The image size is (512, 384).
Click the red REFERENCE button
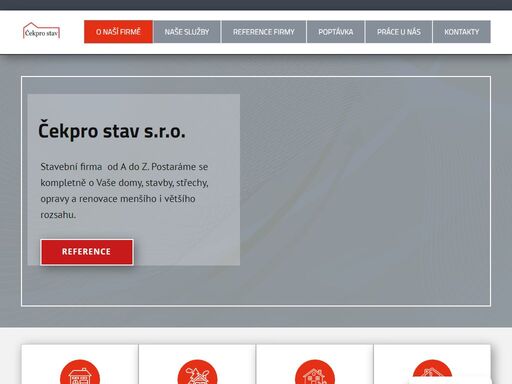point(87,252)
